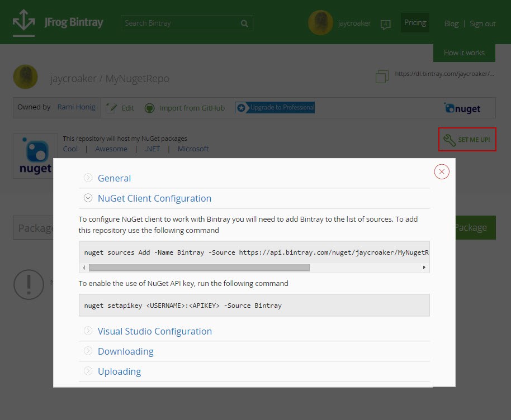The height and width of the screenshot is (420, 511).
Task: Click the horizontal scrollbar of command box
Action: coord(198,268)
